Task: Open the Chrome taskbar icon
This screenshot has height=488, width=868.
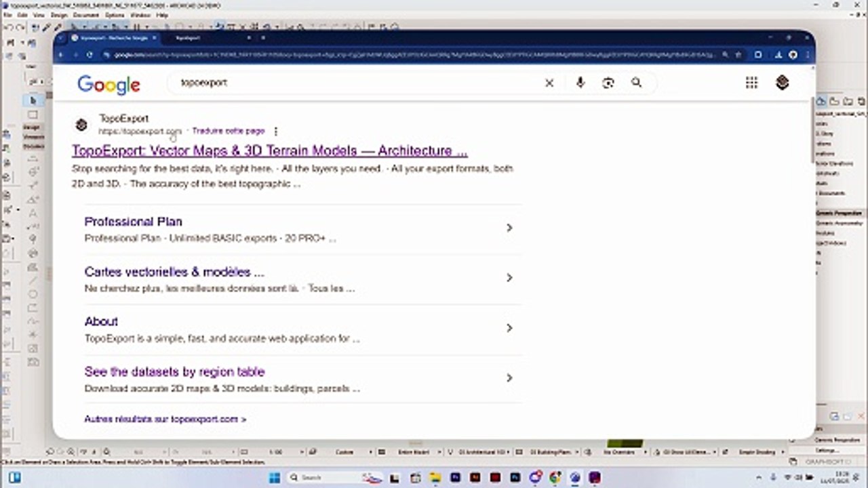Action: click(x=555, y=478)
